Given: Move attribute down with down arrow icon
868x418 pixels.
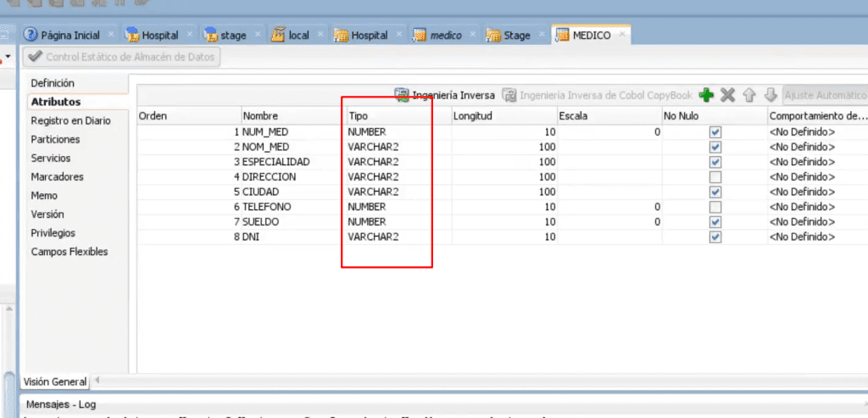Looking at the screenshot, I should [771, 95].
